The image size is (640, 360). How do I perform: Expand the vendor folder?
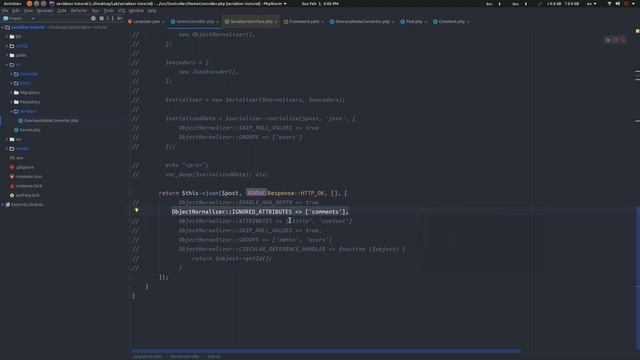pyautogui.click(x=7, y=149)
